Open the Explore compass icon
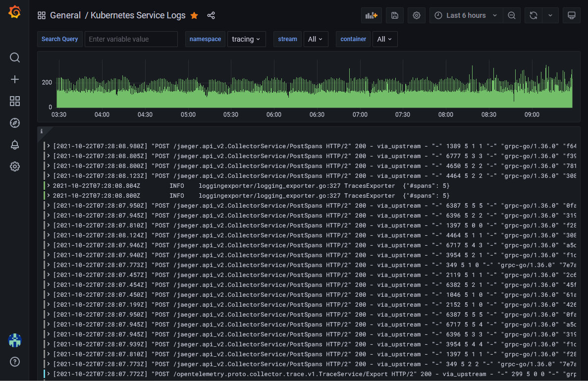Image resolution: width=588 pixels, height=381 pixels. point(15,123)
